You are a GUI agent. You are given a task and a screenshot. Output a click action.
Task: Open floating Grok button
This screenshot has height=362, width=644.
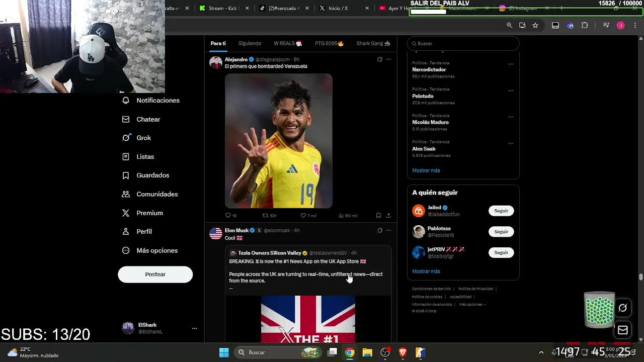coord(623,308)
